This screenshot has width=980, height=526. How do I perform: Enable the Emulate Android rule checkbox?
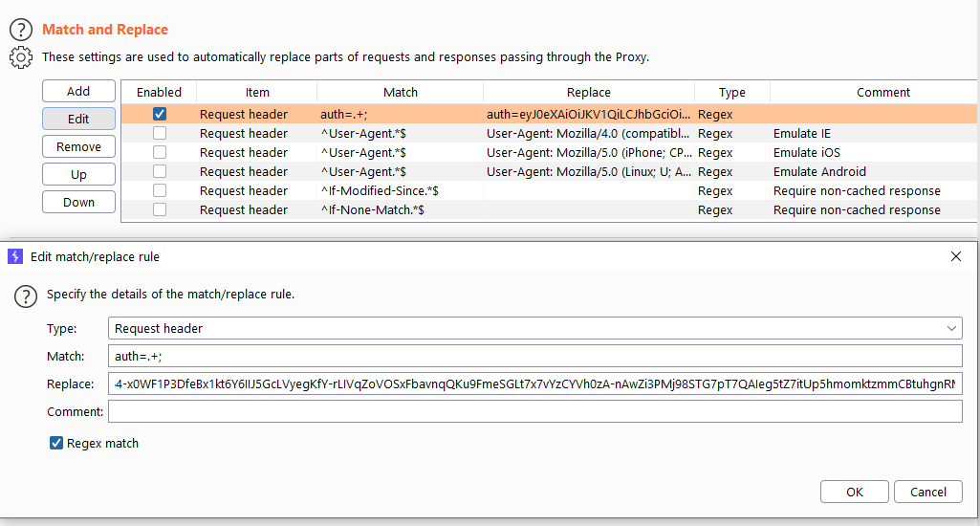click(x=159, y=171)
